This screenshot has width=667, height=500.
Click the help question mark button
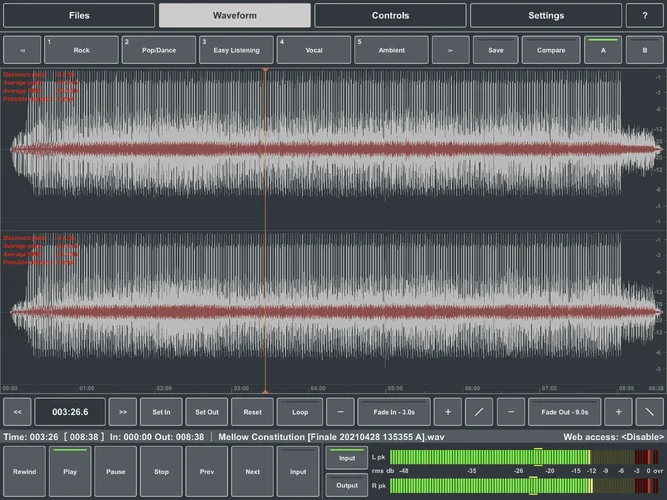(x=644, y=16)
